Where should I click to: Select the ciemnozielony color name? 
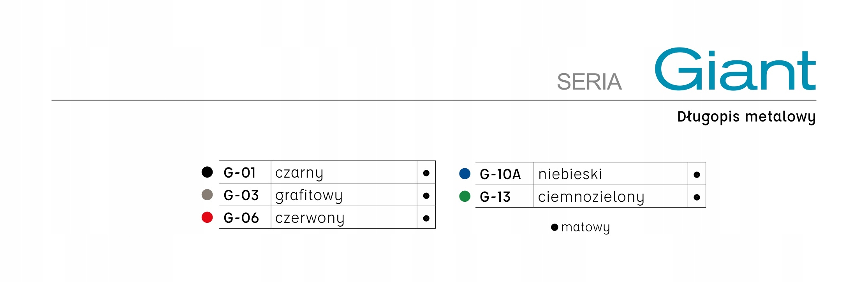pos(591,197)
